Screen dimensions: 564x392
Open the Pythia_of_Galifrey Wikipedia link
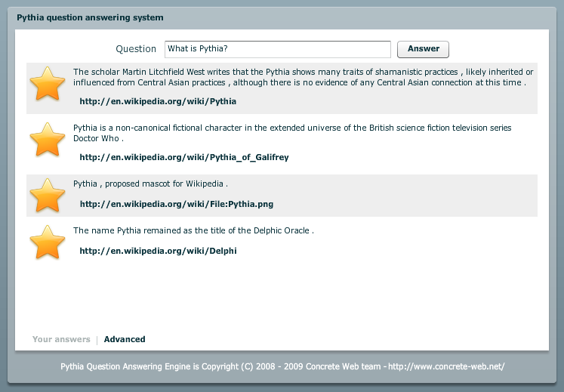click(184, 157)
